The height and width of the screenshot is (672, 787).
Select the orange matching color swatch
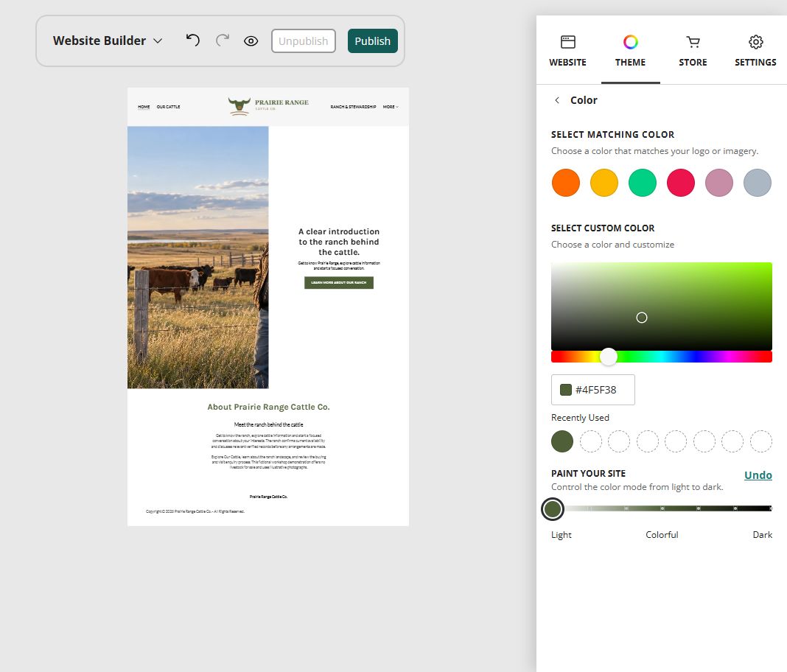[x=566, y=183]
